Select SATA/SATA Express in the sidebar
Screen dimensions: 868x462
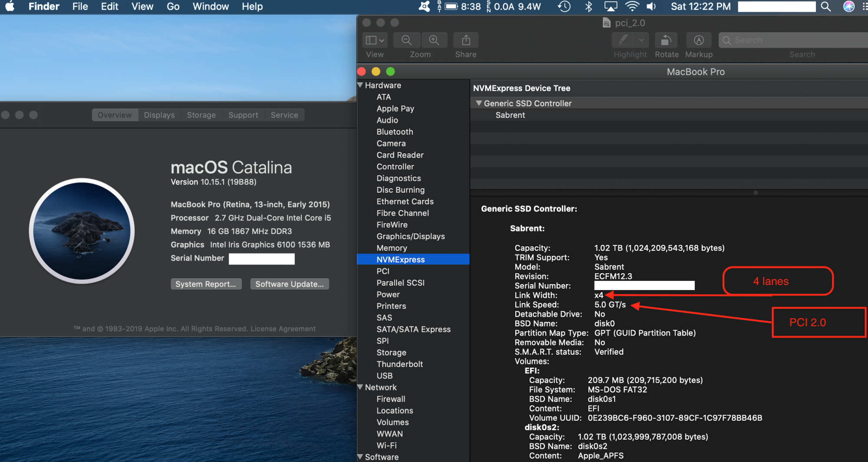coord(413,329)
